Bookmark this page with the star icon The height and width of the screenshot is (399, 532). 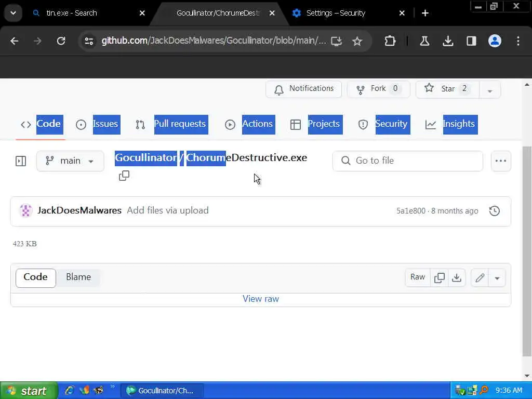357,41
